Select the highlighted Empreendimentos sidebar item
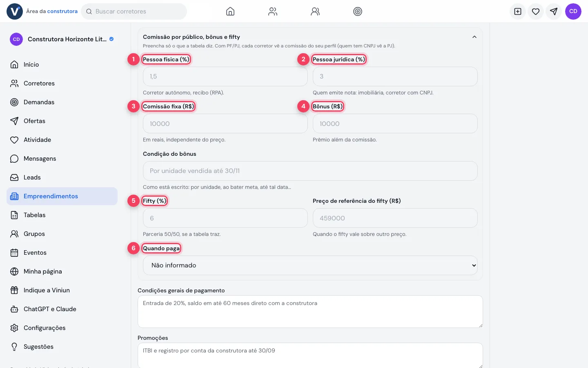This screenshot has width=588, height=368. (x=62, y=196)
